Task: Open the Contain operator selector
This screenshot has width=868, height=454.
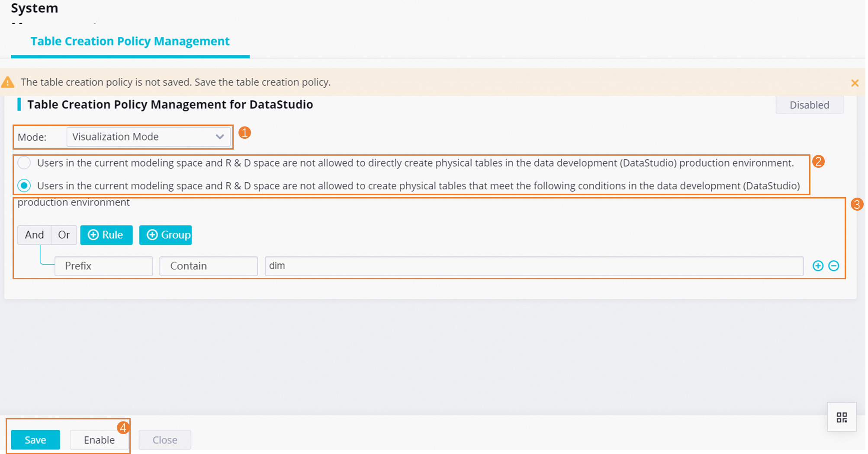Action: coord(209,266)
